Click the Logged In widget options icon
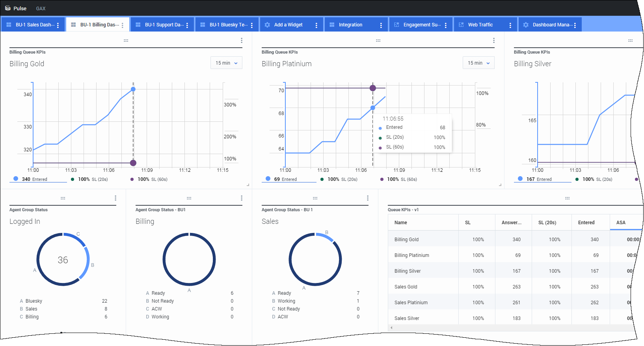644x346 pixels. [x=115, y=198]
